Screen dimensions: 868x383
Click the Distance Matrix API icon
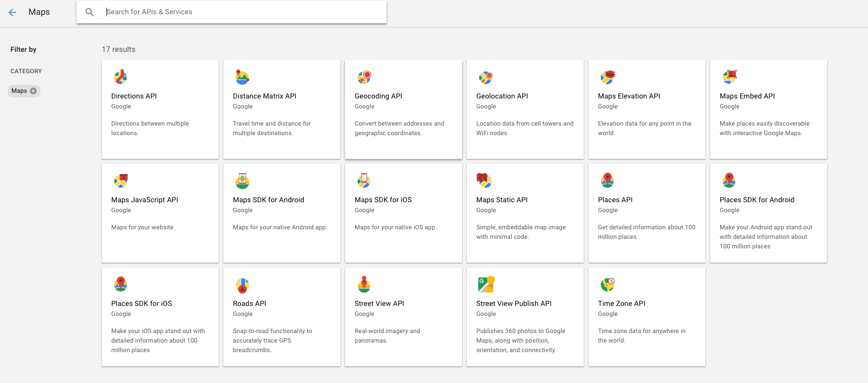point(242,77)
